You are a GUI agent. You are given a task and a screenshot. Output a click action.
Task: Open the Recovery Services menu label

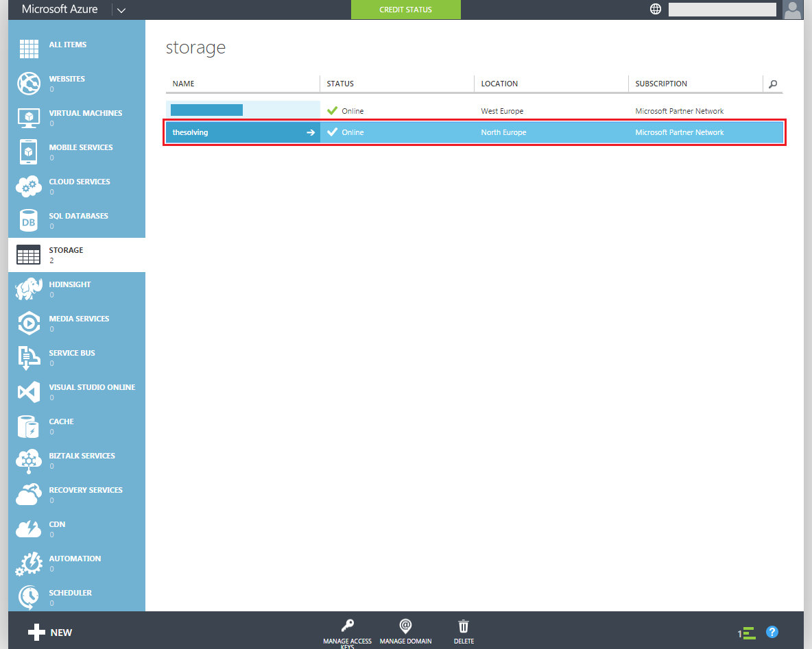(x=86, y=490)
